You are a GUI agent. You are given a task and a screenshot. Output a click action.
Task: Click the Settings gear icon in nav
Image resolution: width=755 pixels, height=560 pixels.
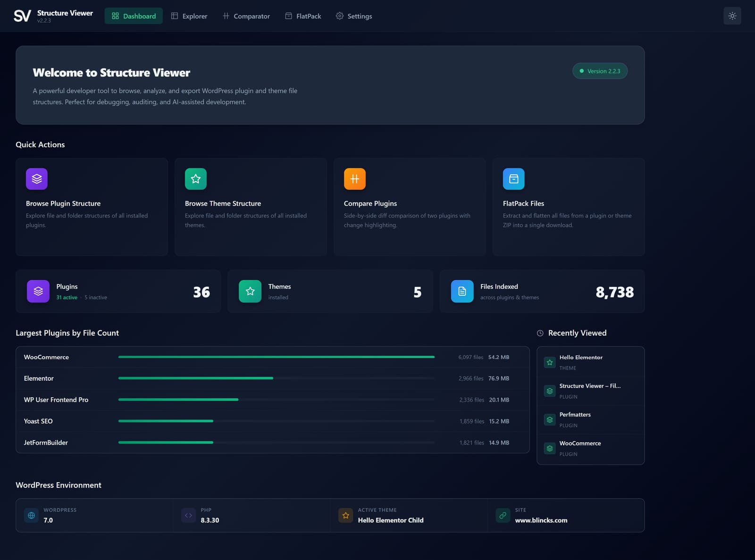point(339,16)
